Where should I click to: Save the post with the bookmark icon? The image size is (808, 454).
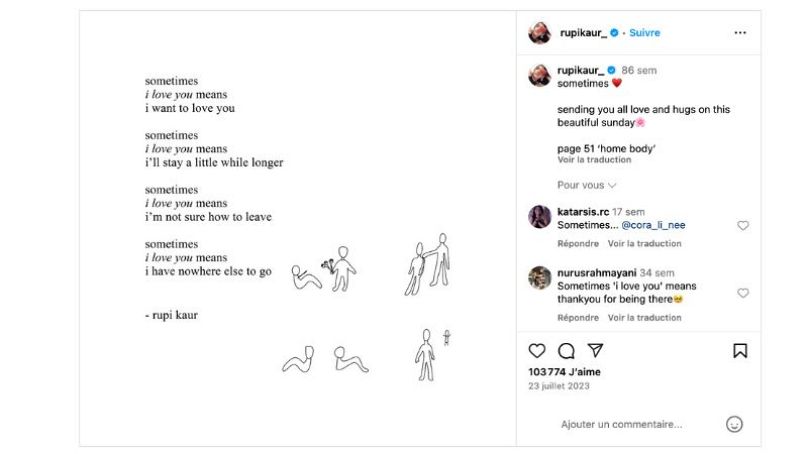pos(740,351)
